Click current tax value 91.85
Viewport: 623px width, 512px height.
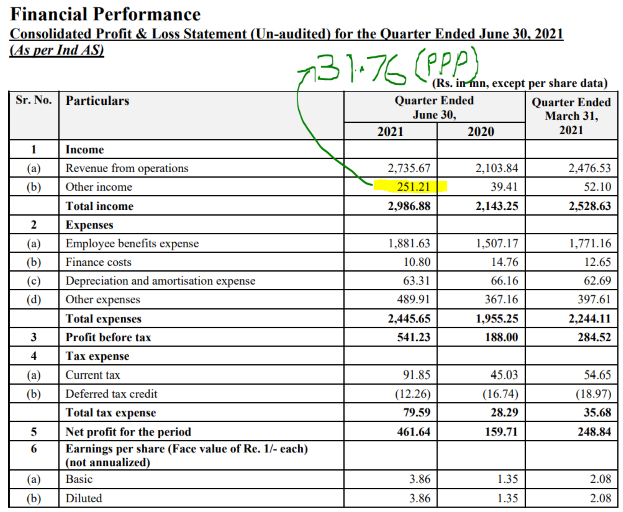(417, 375)
